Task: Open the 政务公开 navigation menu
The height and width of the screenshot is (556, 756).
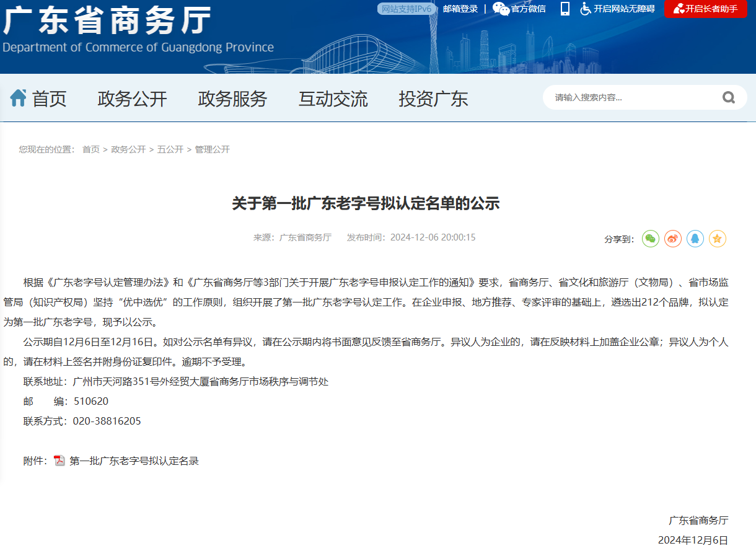Action: (x=133, y=99)
